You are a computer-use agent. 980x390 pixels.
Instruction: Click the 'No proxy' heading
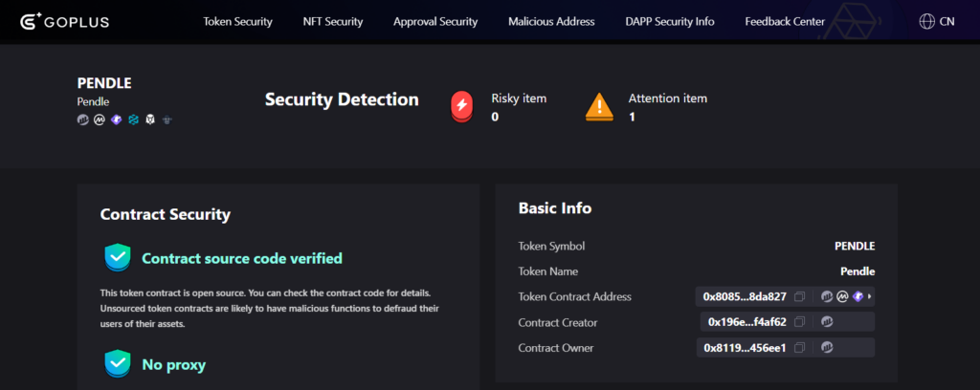click(174, 364)
